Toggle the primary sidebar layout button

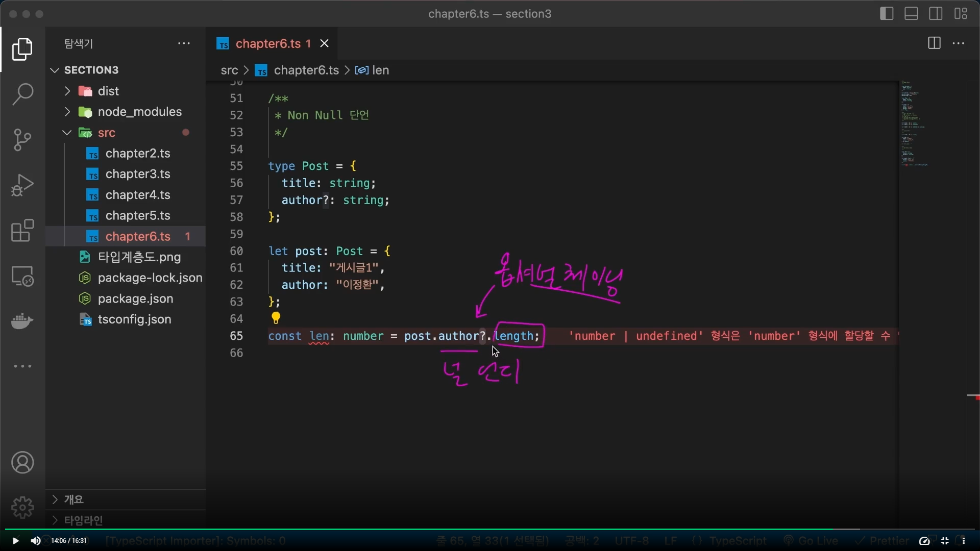pyautogui.click(x=887, y=14)
